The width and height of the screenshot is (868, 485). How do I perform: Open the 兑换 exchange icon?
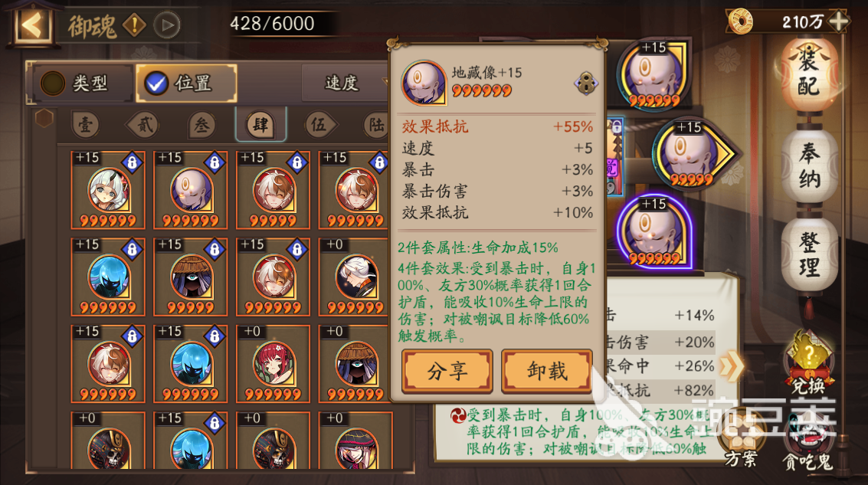pyautogui.click(x=807, y=361)
